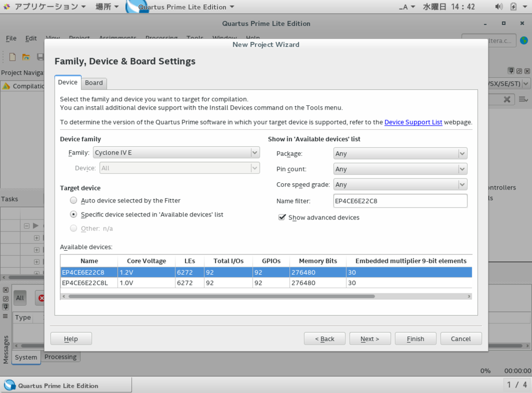
Task: Click the Name column header
Action: pyautogui.click(x=89, y=261)
